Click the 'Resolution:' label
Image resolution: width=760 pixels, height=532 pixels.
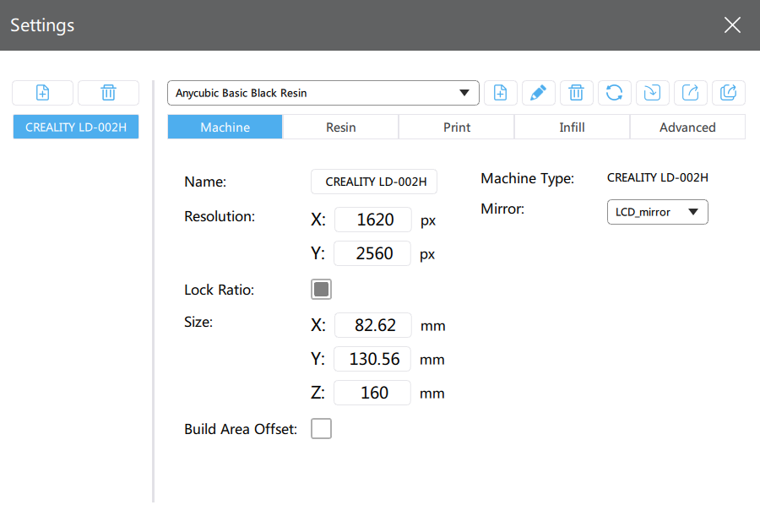click(220, 216)
